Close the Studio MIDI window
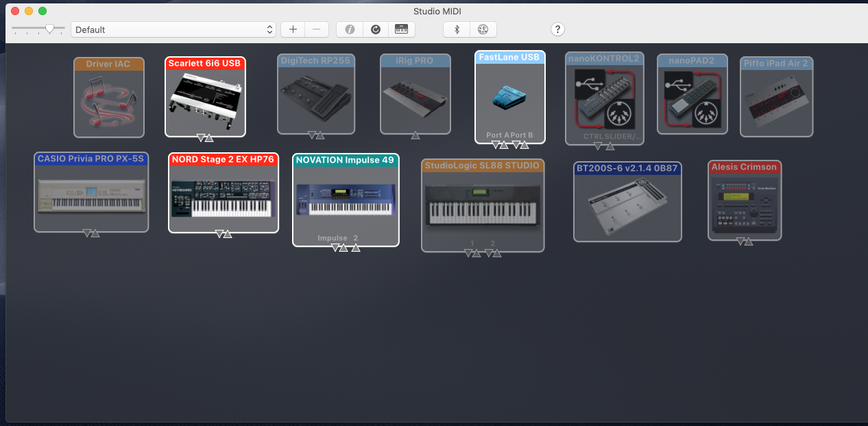 15,11
